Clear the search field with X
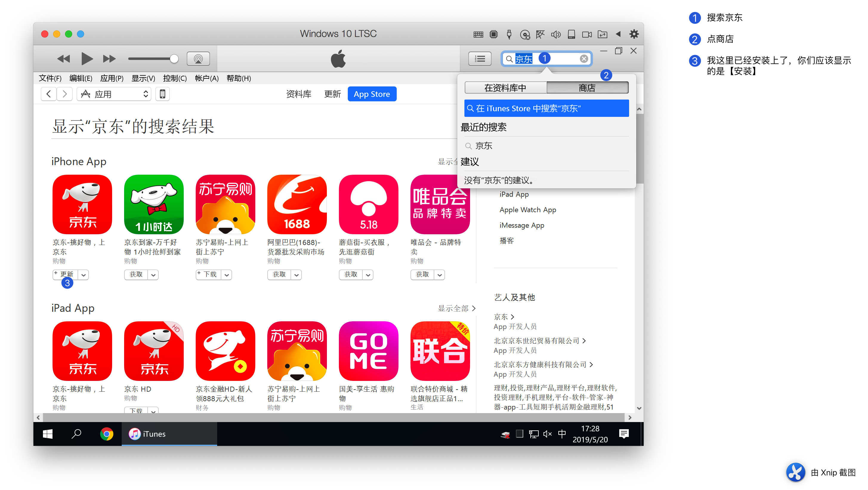 pyautogui.click(x=584, y=59)
